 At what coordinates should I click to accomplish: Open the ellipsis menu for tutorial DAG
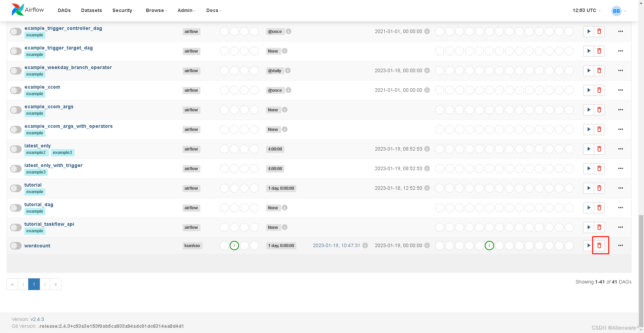620,188
